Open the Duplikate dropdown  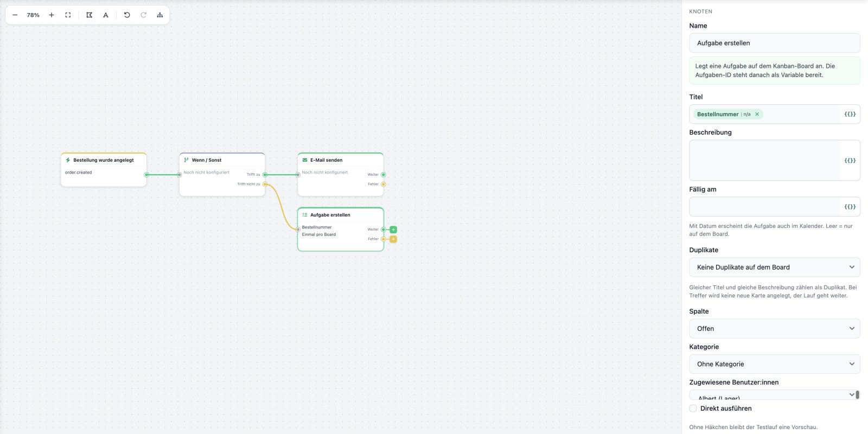[x=775, y=267]
